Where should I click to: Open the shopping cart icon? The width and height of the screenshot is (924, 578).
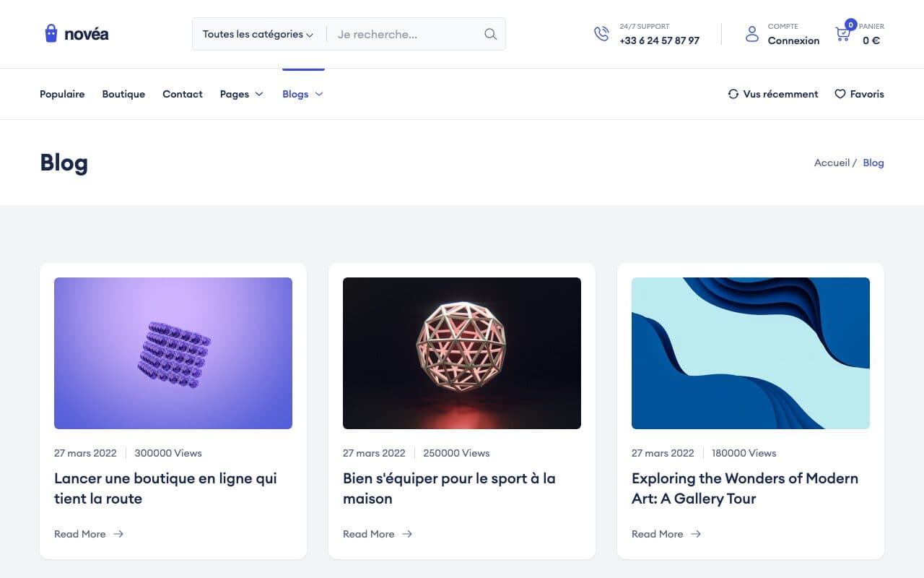842,34
